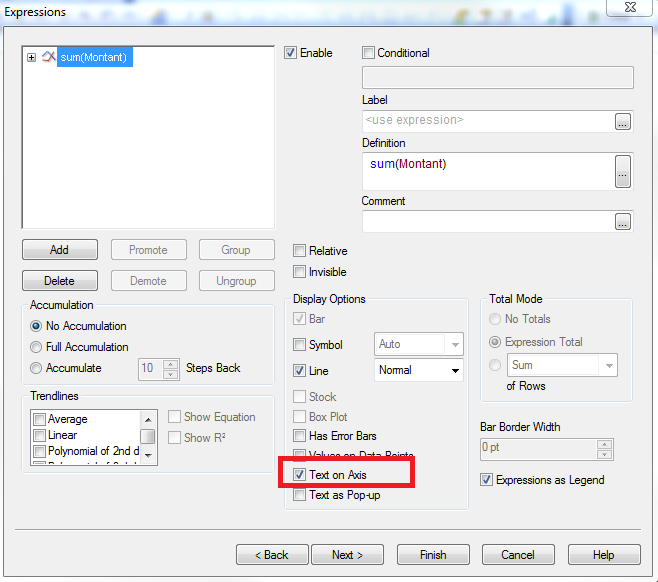Go to previous page with Back button

(272, 555)
